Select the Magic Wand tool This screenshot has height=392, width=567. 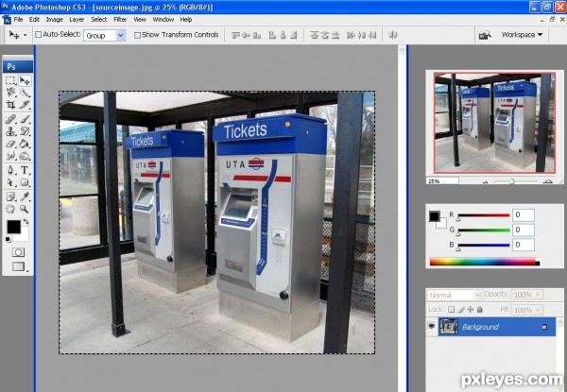[x=25, y=93]
